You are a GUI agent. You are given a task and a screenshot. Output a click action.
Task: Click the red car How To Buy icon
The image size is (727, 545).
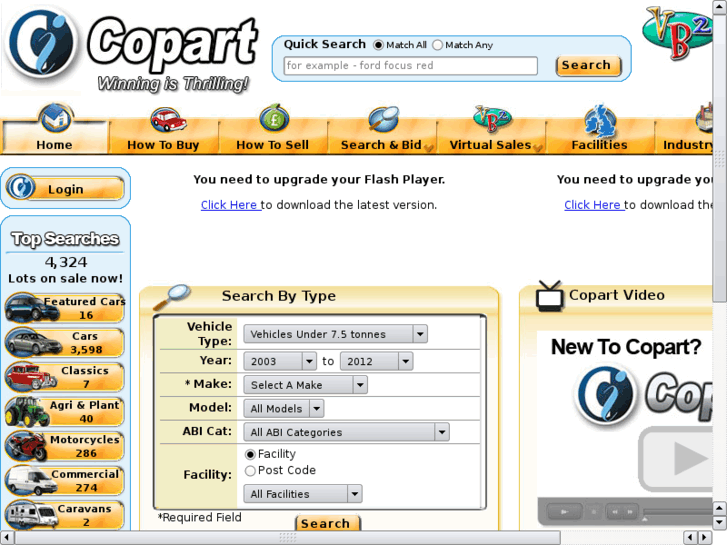click(x=168, y=119)
